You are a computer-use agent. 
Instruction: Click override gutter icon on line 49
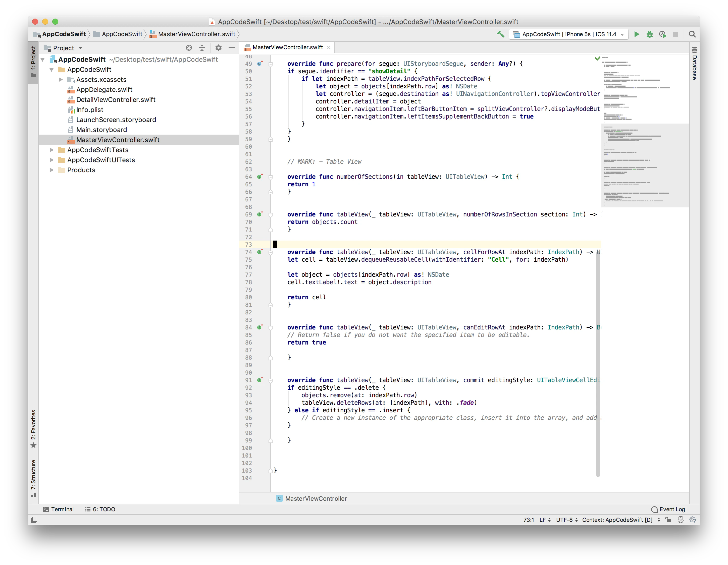260,63
